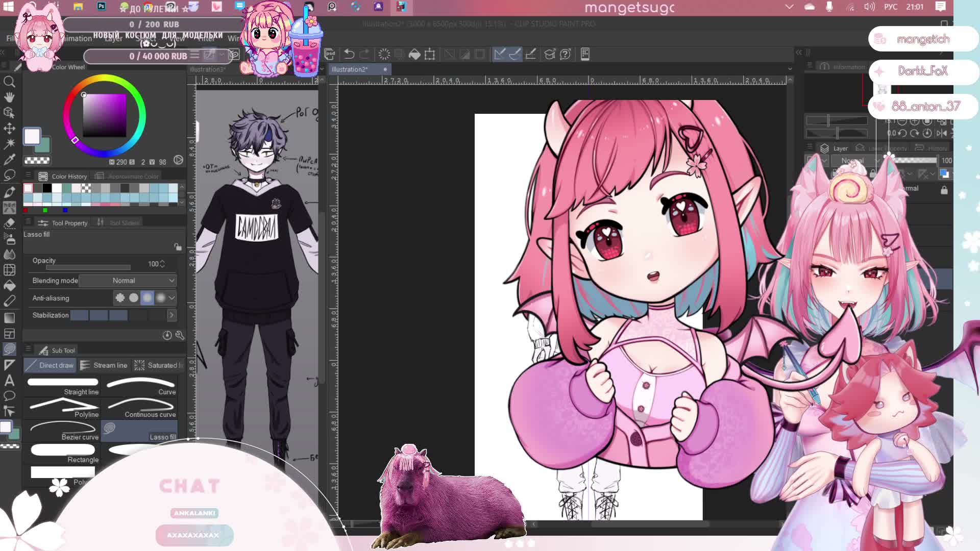Click the Undo arrow in command bar
Screen dimensions: 980x551
[x=349, y=54]
